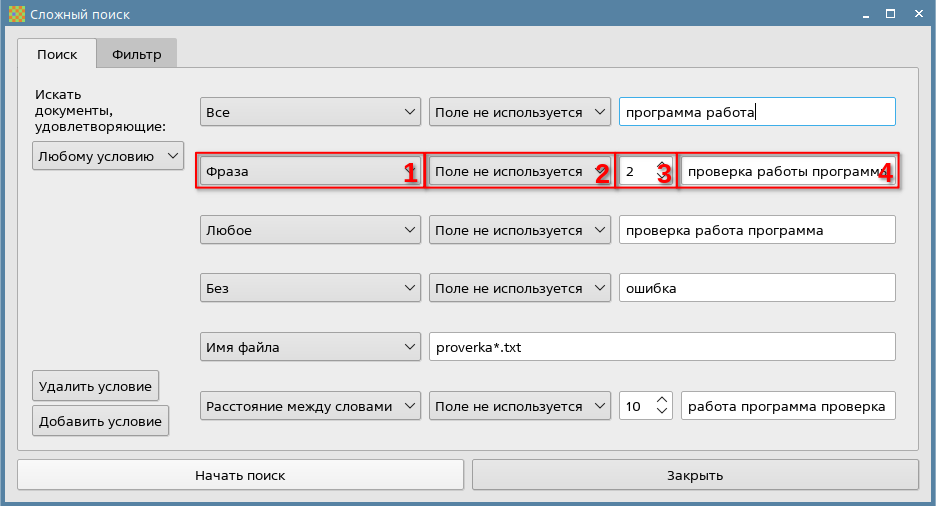This screenshot has height=506, width=936.
Task: Expand the Все condition type dropdown
Action: coord(310,112)
